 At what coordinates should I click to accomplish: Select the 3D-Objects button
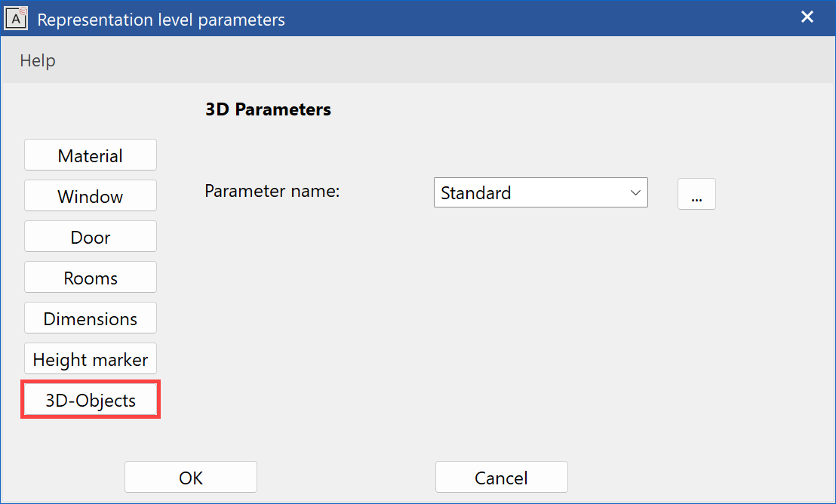[x=90, y=399]
